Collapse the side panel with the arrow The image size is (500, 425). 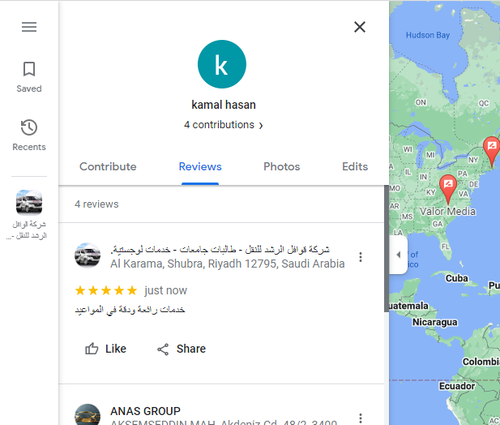[x=398, y=255]
